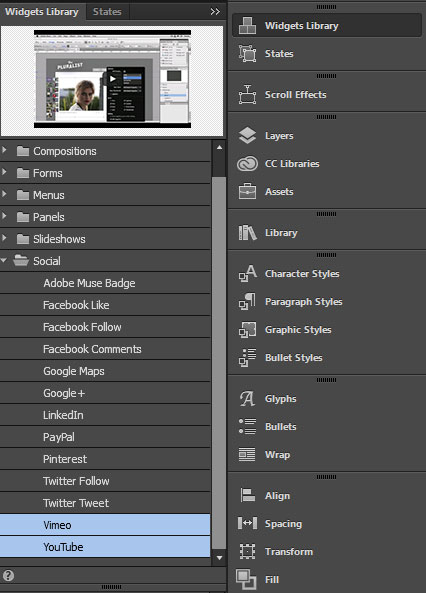
Task: Click the Compositions folder icon
Action: (x=23, y=151)
